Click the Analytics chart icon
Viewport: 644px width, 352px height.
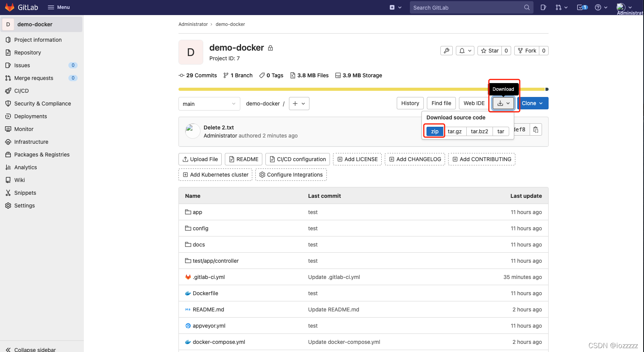8,167
